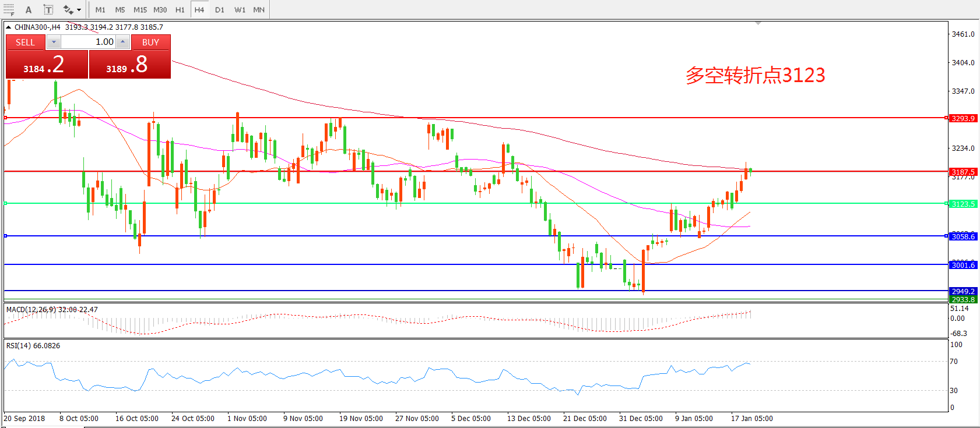980x428 pixels.
Task: Toggle the M30 timeframe button
Action: (x=160, y=10)
